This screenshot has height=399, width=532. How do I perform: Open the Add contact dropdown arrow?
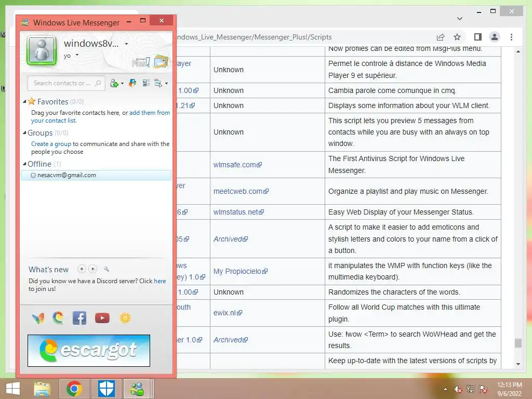point(122,84)
